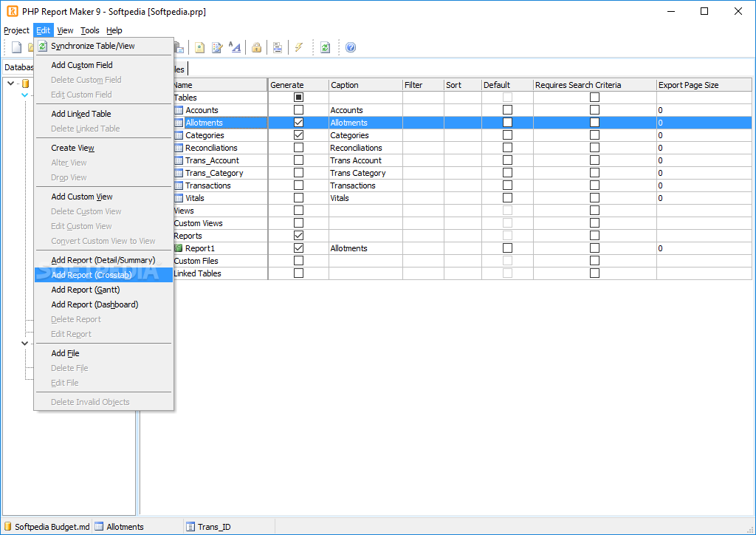The width and height of the screenshot is (756, 535).
Task: Click the Transactions table row icon
Action: pyautogui.click(x=179, y=185)
